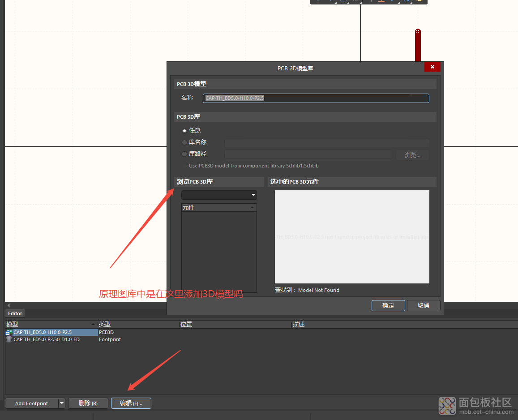Click the red pin in the schematic canvas
The width and height of the screenshot is (518, 420).
[418, 45]
